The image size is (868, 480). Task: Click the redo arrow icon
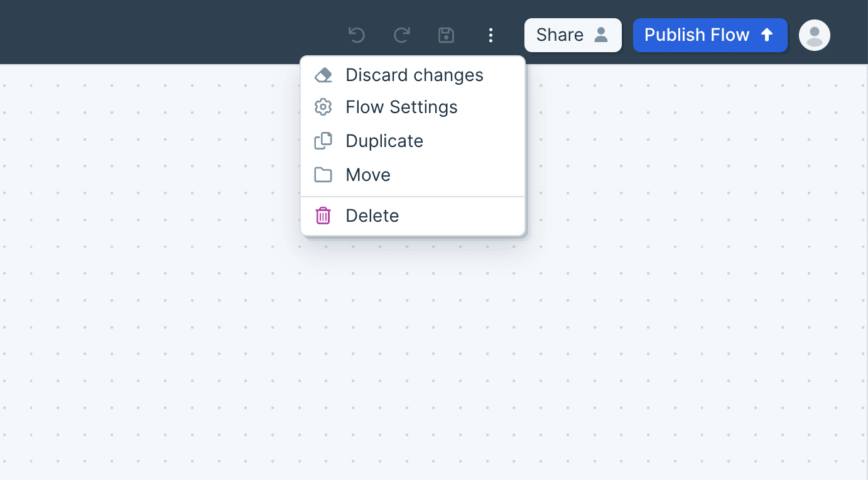pos(401,35)
